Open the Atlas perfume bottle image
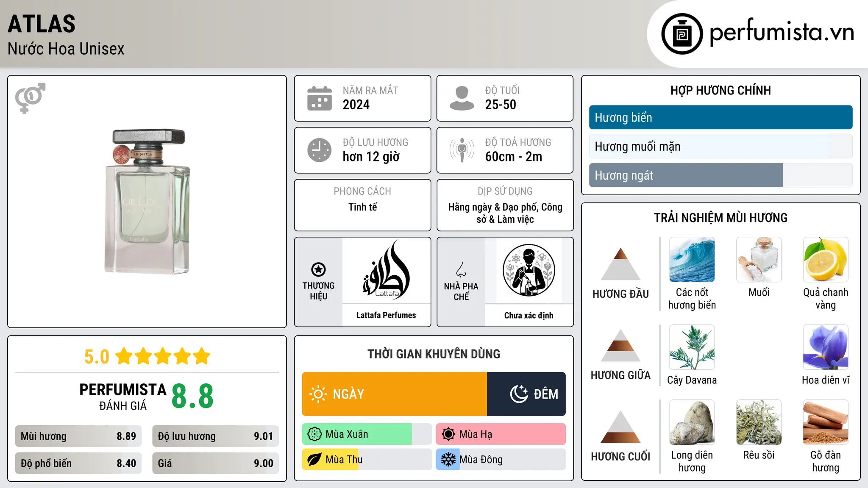 pyautogui.click(x=147, y=201)
